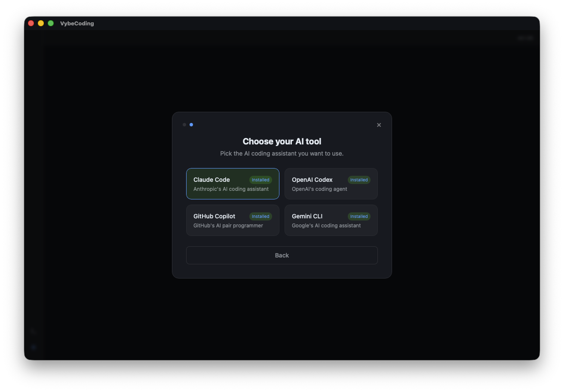
Task: Select the Gemini CLI card
Action: [x=331, y=220]
